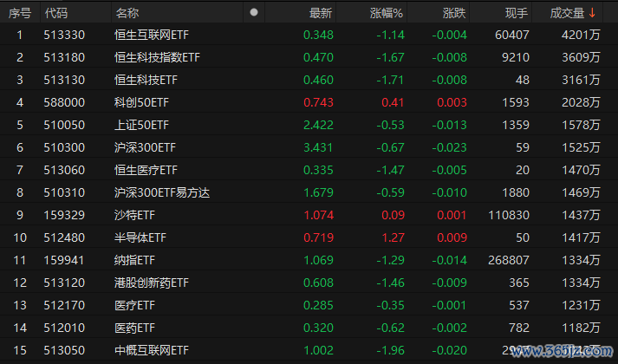Select the 医药ETF name

coord(134,328)
